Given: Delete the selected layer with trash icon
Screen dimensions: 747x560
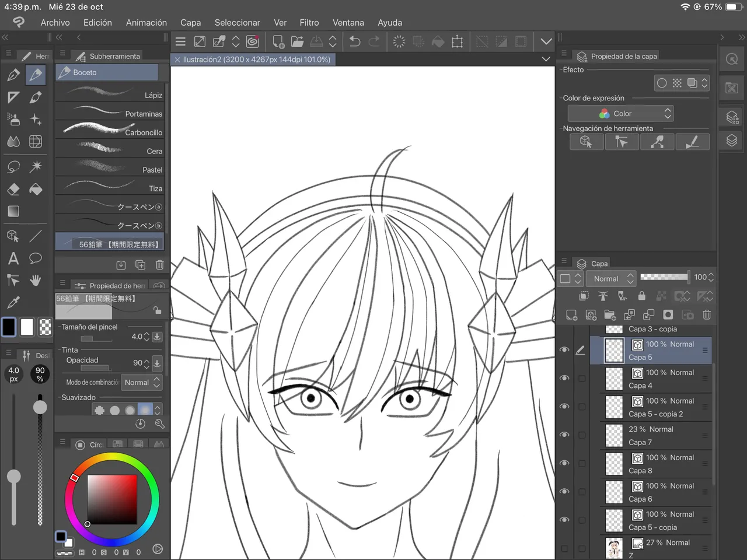Looking at the screenshot, I should (707, 315).
